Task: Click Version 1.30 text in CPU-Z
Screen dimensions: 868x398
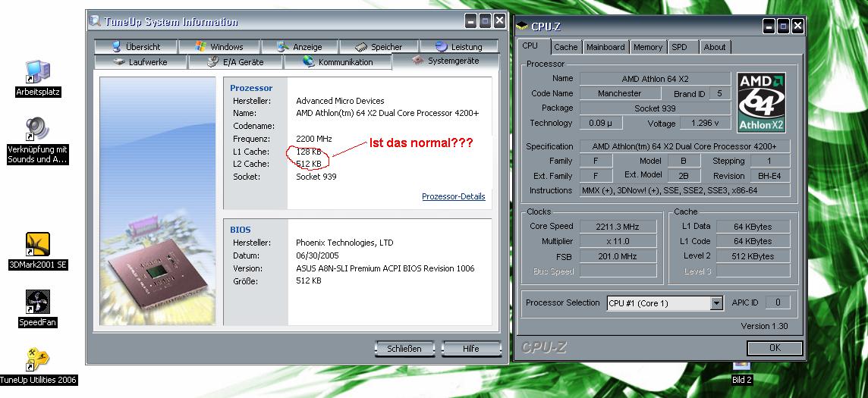Action: [x=764, y=326]
